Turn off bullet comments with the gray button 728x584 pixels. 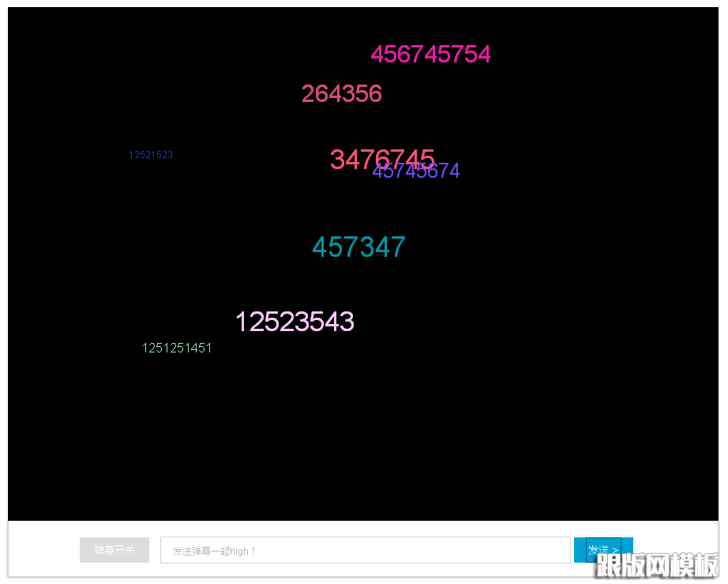click(x=114, y=550)
